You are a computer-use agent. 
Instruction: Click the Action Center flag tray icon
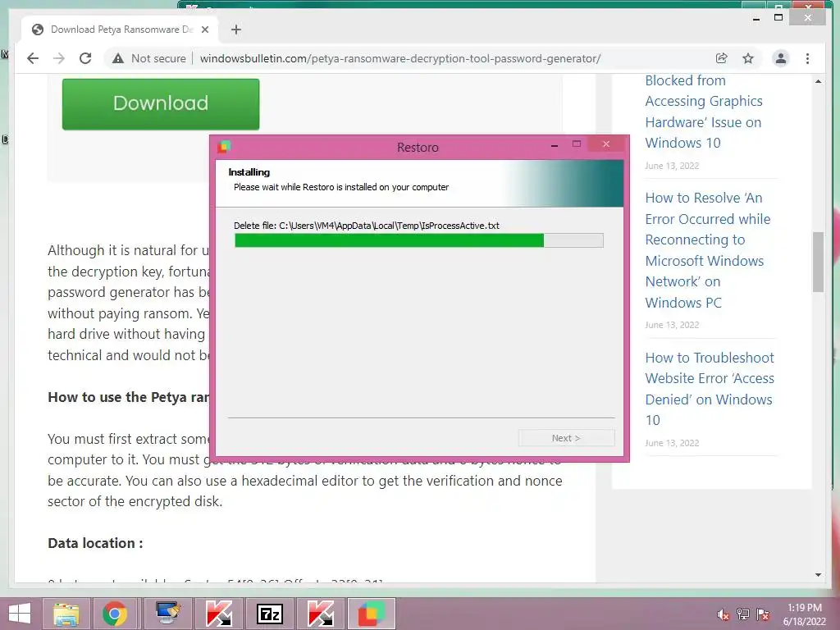coord(763,614)
